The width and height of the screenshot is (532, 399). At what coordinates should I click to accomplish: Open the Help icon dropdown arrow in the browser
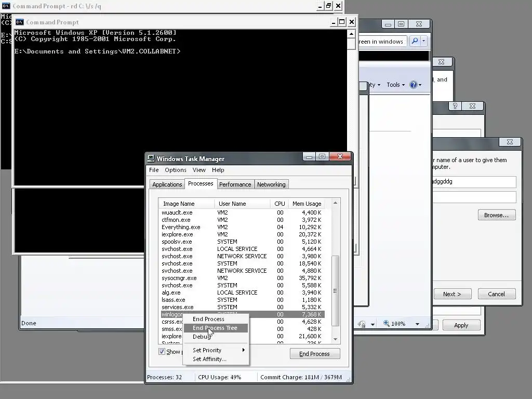[x=420, y=85]
